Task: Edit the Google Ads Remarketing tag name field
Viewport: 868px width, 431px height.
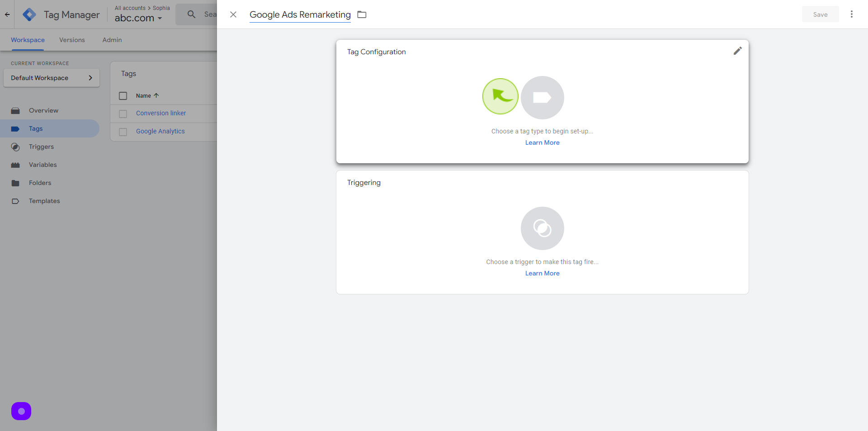Action: point(300,14)
